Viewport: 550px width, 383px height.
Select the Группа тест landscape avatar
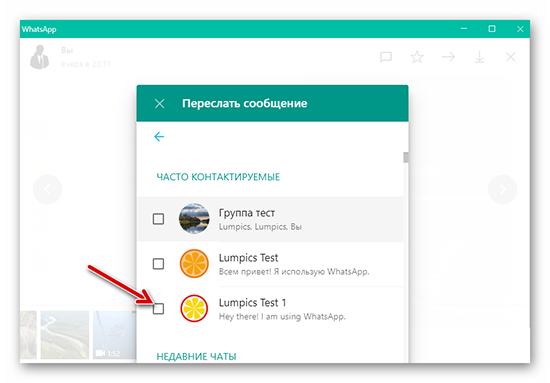pyautogui.click(x=194, y=219)
